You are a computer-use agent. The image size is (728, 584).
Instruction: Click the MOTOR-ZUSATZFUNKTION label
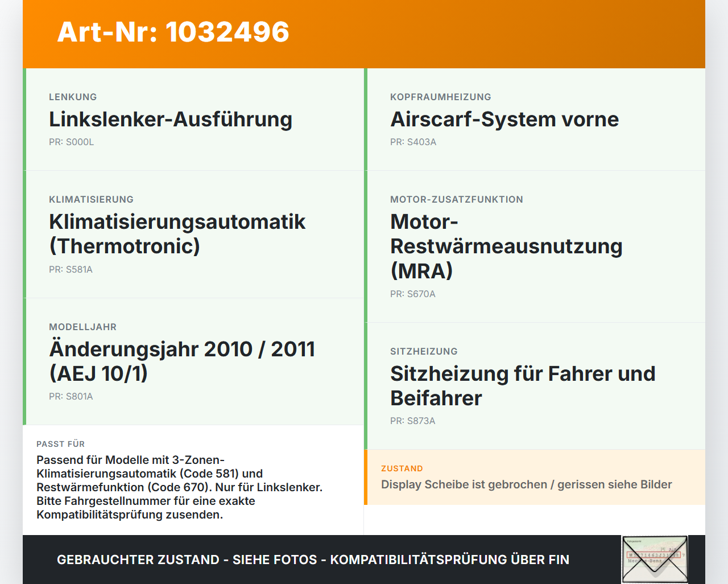tap(457, 200)
